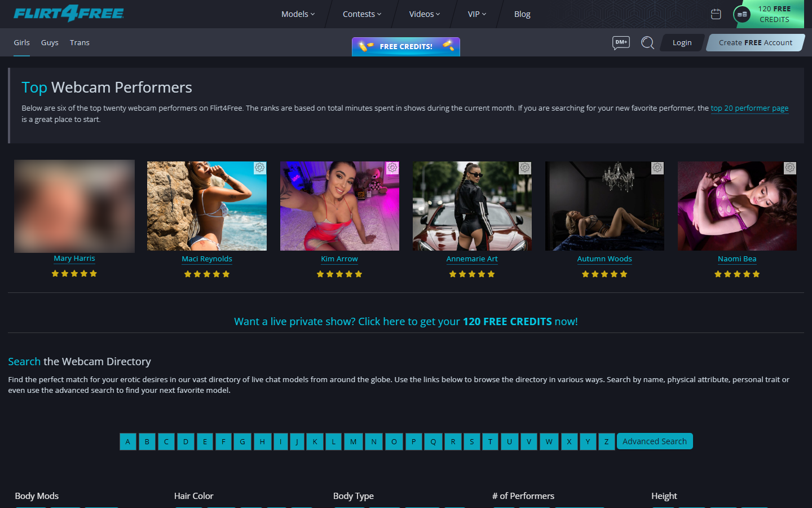
Task: Click the gear icon on Naomi Bea thumbnail
Action: pos(790,168)
